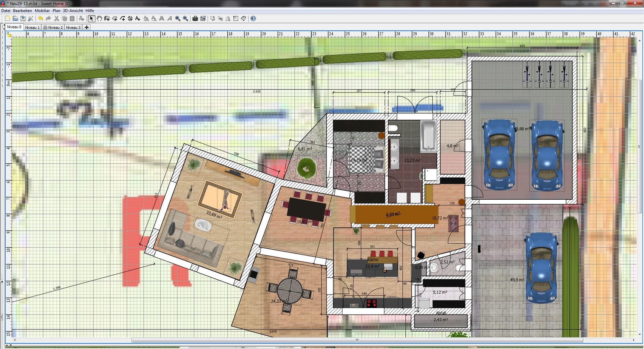Choose the create walls tool
644x349 pixels.
pos(107,19)
